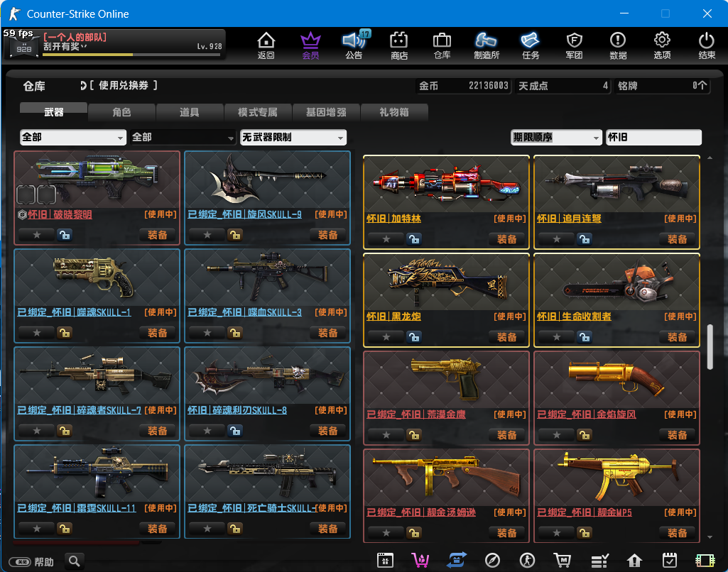Open the 商店 shop icon
The image size is (728, 572).
pos(399,45)
